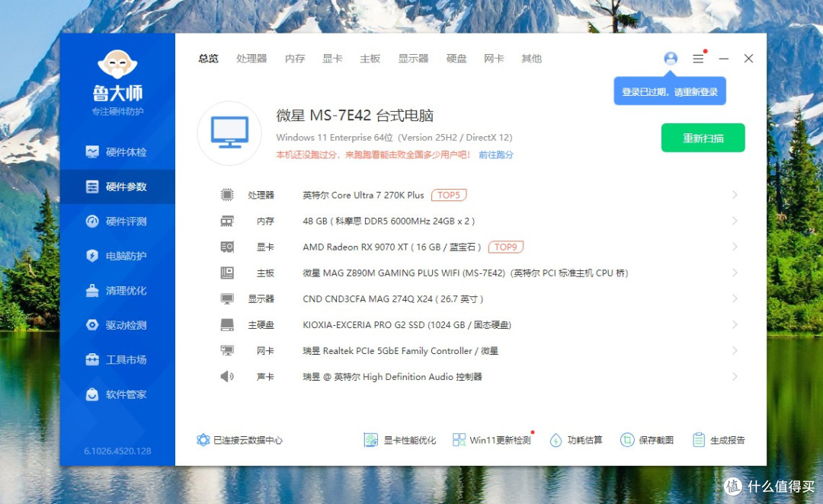The width and height of the screenshot is (823, 504).
Task: Go to 电脑防护 in the sidebar
Action: tap(117, 256)
